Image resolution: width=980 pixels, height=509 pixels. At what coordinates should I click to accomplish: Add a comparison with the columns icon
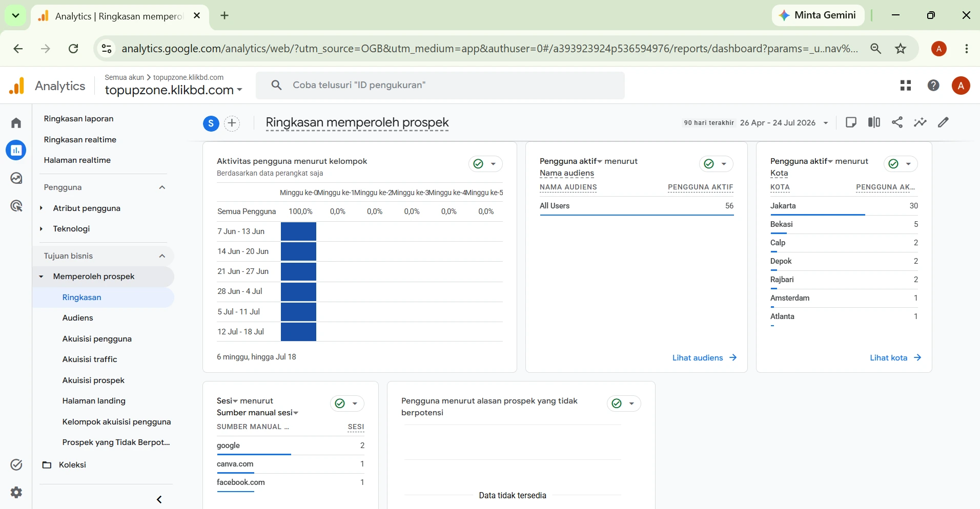point(874,122)
